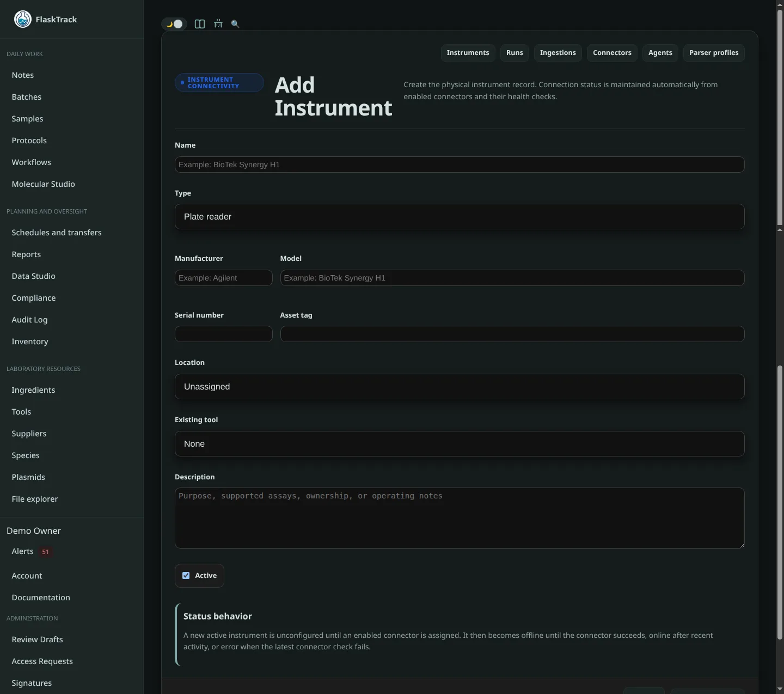784x694 pixels.
Task: Open Protocols from the sidebar
Action: pyautogui.click(x=29, y=141)
